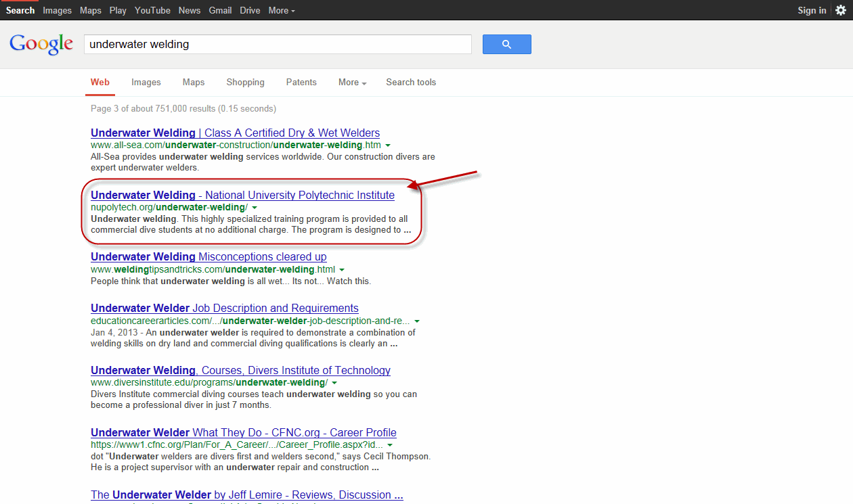Open Search tools options
853x504 pixels.
[411, 83]
